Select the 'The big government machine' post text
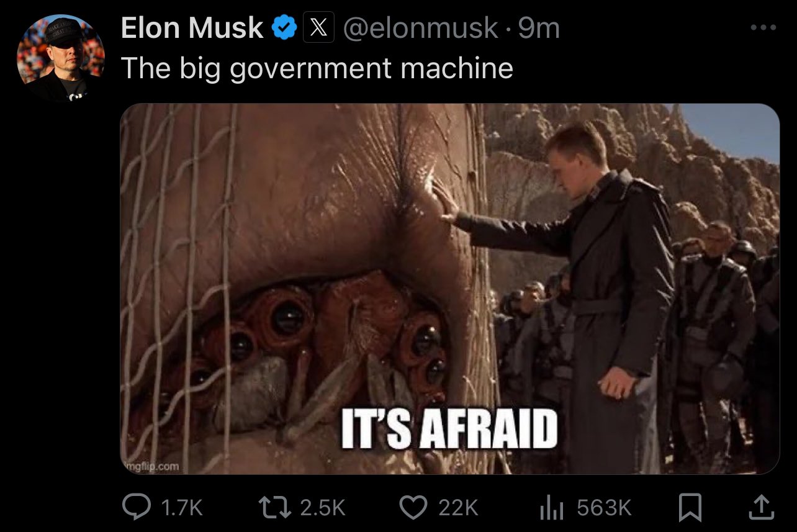 317,68
